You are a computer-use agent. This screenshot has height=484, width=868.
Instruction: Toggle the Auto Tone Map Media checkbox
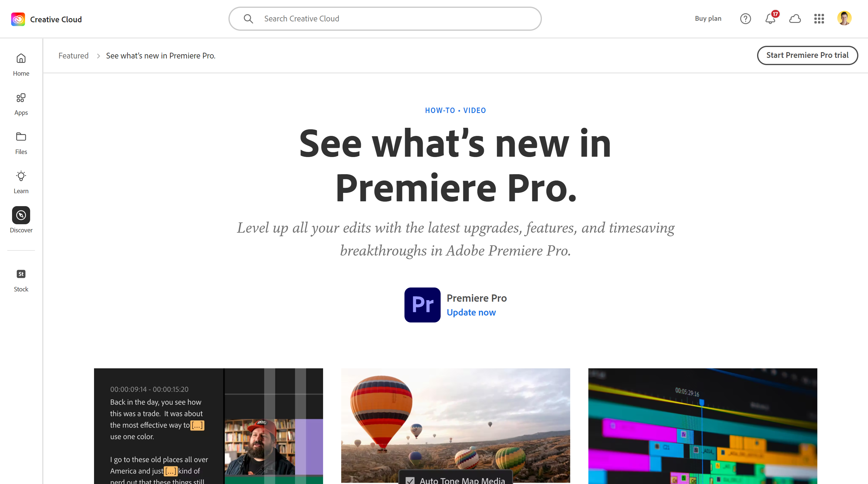pyautogui.click(x=410, y=480)
